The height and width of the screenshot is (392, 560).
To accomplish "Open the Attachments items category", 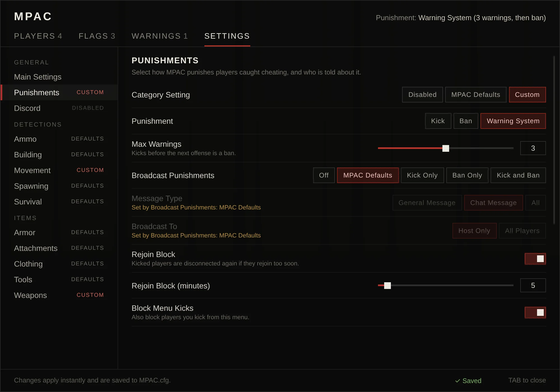I will (x=59, y=248).
